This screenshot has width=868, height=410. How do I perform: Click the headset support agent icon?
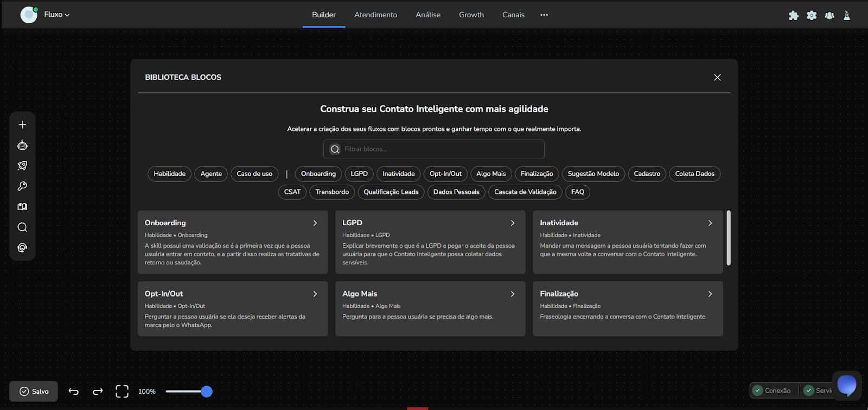pos(22,248)
